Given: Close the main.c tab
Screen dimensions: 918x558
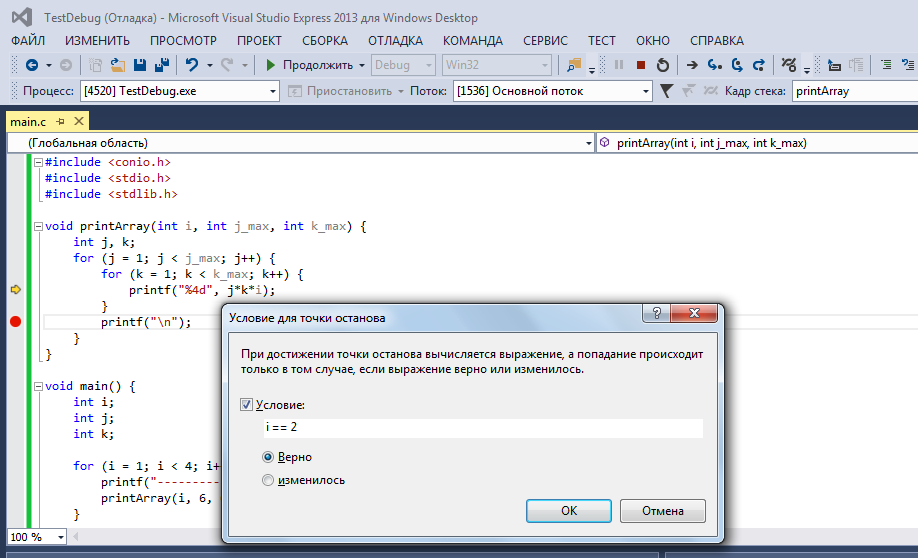Looking at the screenshot, I should click(x=79, y=121).
